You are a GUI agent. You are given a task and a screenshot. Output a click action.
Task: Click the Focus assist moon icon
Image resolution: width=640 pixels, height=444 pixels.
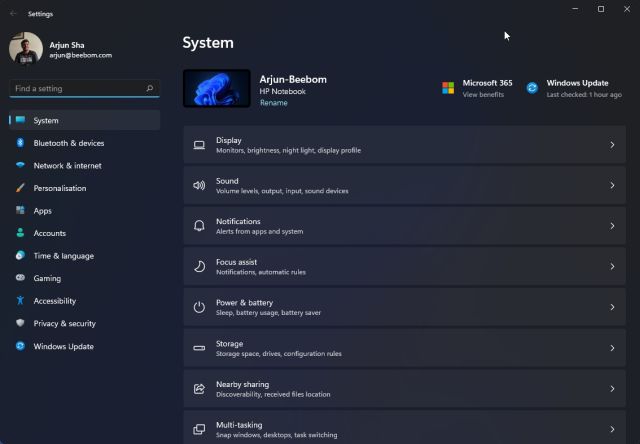(199, 266)
